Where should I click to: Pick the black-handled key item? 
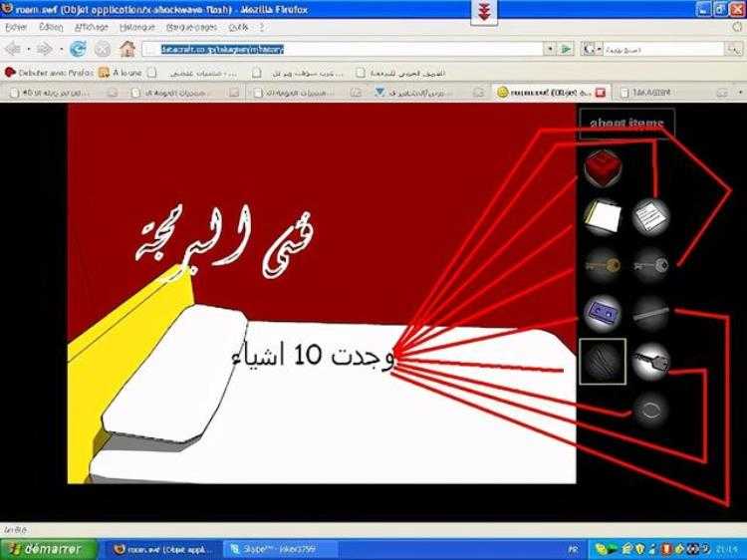(x=650, y=360)
